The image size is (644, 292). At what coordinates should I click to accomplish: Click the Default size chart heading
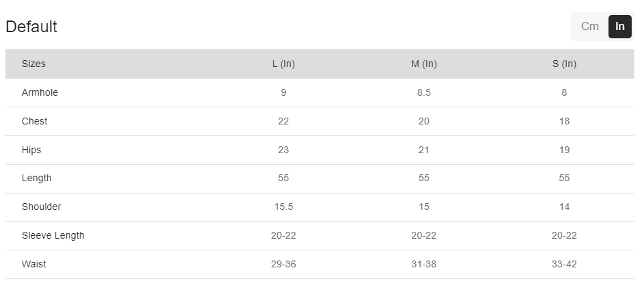[x=31, y=27]
